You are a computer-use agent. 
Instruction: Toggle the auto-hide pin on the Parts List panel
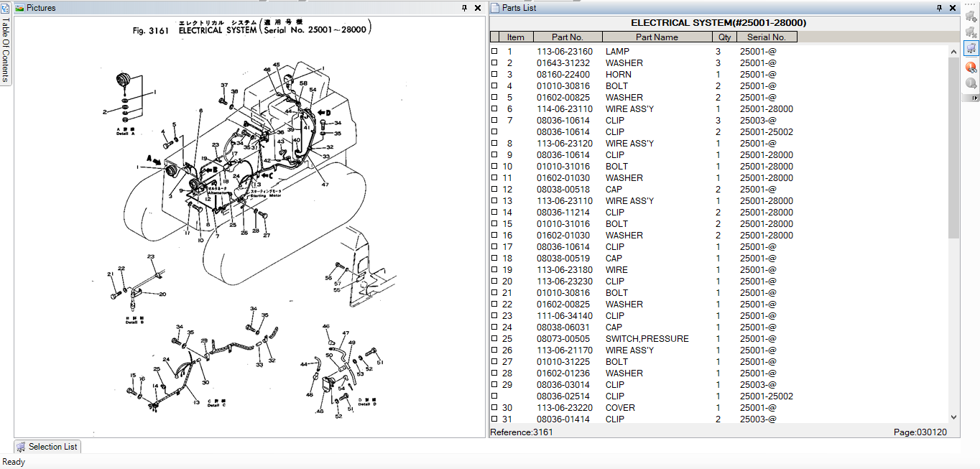click(x=940, y=8)
